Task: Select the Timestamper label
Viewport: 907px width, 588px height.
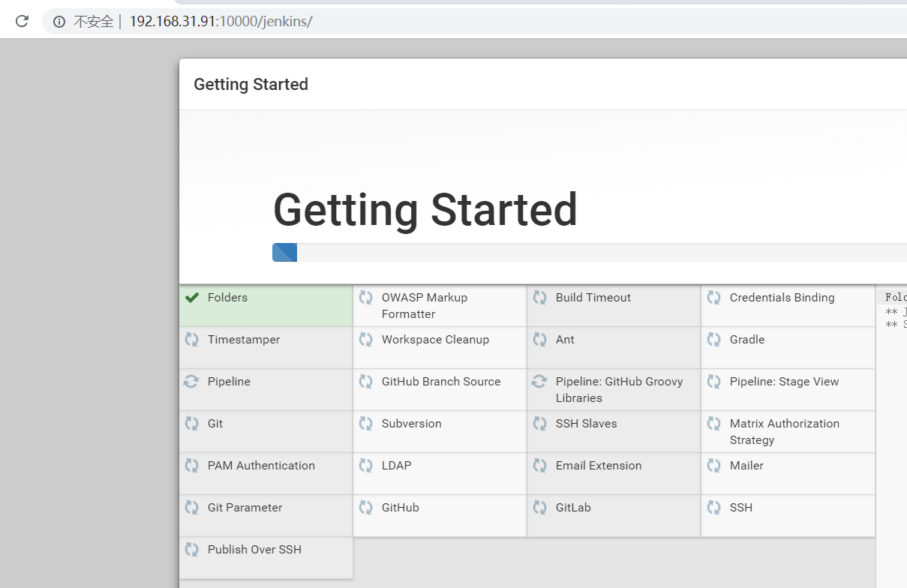Action: click(244, 340)
